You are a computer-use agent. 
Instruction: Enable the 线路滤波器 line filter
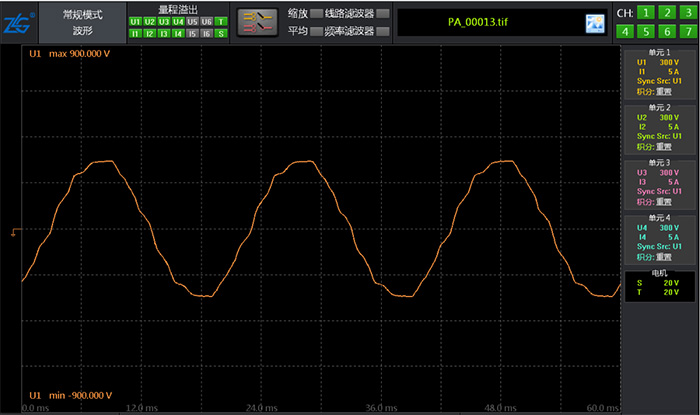pyautogui.click(x=381, y=14)
